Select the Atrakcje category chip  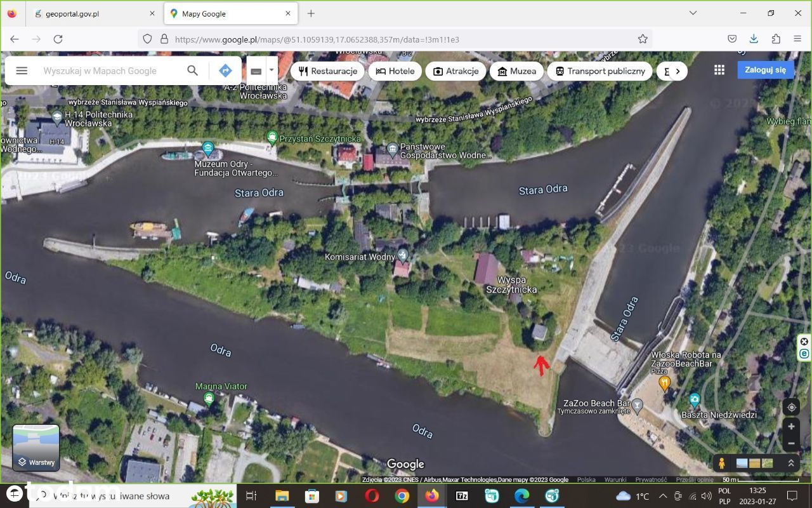tap(455, 71)
